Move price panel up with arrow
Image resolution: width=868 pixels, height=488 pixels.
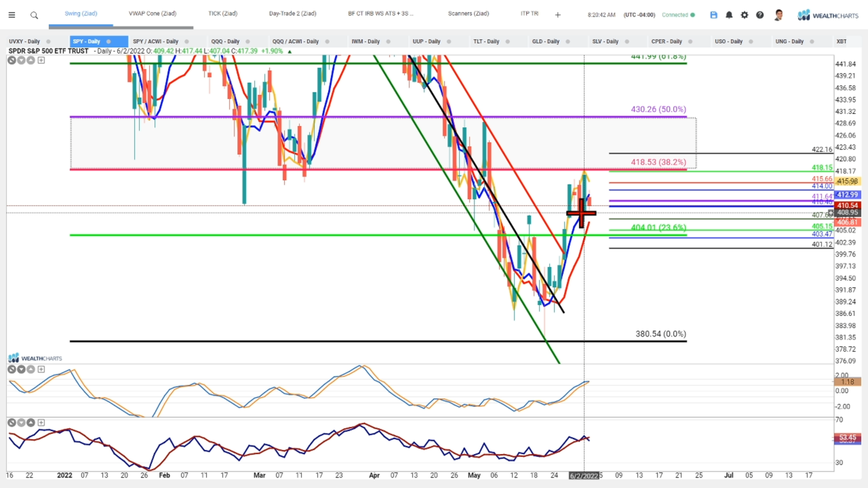[31, 60]
